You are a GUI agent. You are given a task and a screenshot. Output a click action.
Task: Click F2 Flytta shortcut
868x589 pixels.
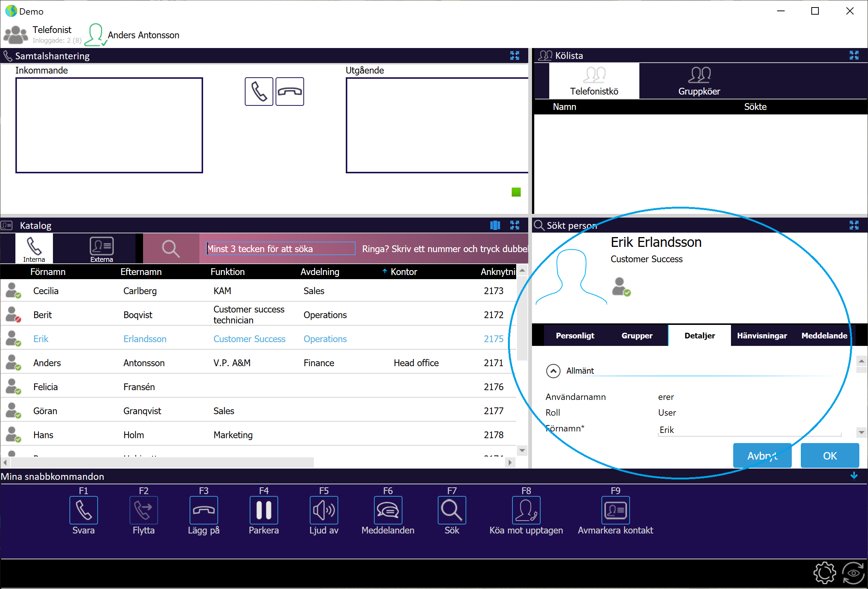point(143,510)
